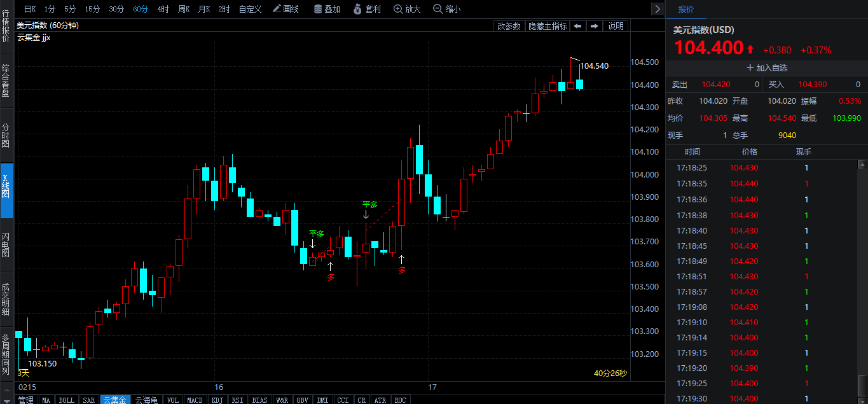Image resolution: width=868 pixels, height=404 pixels.
Task: Switch to 周K weekly period
Action: click(184, 9)
